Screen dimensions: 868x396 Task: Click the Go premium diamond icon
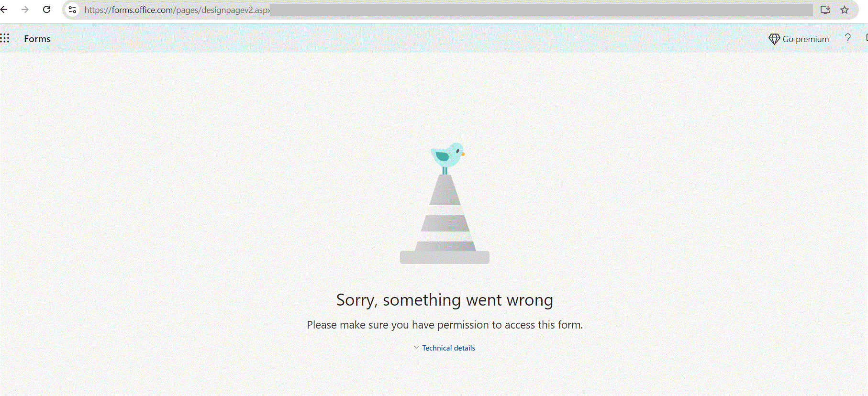[x=774, y=39]
